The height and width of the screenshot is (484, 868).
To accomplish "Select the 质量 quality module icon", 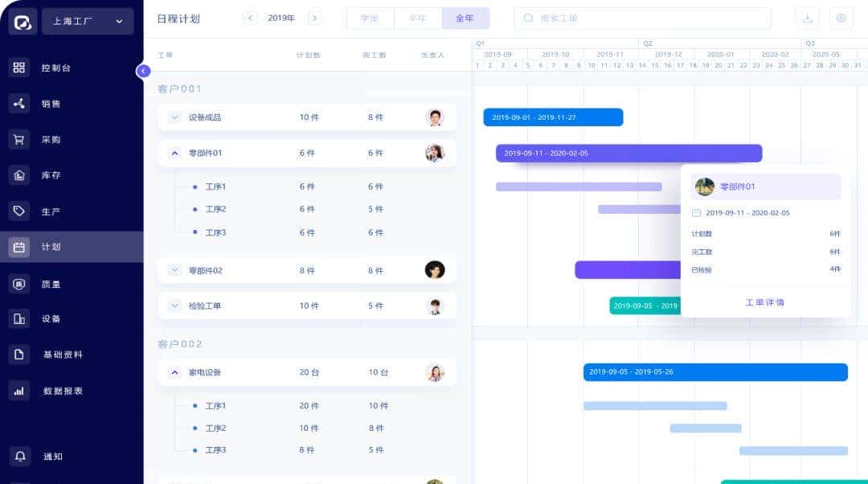I will click(18, 283).
